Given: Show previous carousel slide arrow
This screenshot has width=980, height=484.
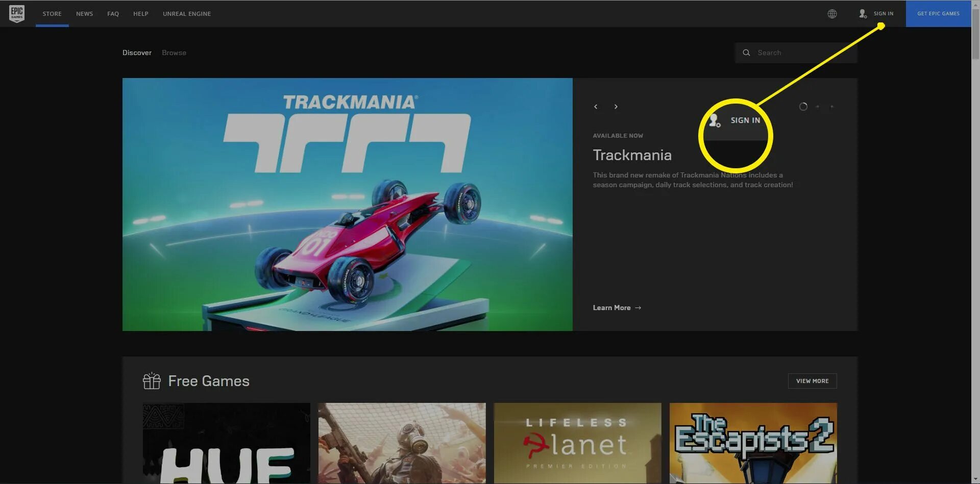Looking at the screenshot, I should (x=596, y=107).
